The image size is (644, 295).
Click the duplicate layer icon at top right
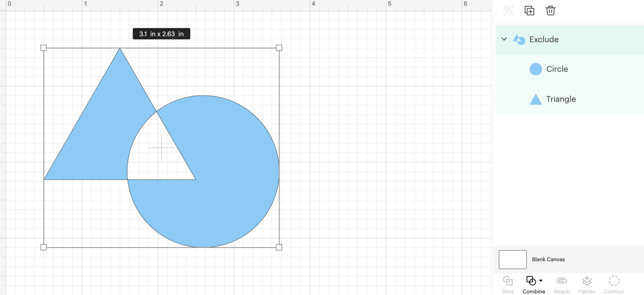(x=529, y=10)
